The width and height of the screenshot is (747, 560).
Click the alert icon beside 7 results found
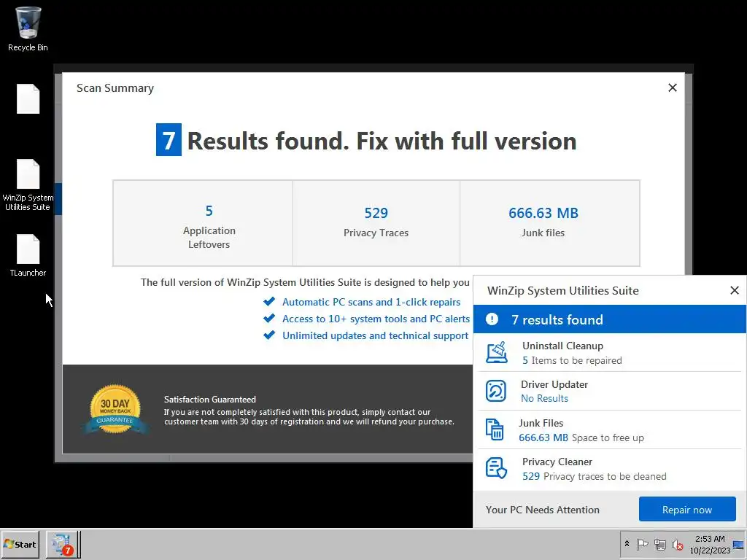click(x=492, y=319)
